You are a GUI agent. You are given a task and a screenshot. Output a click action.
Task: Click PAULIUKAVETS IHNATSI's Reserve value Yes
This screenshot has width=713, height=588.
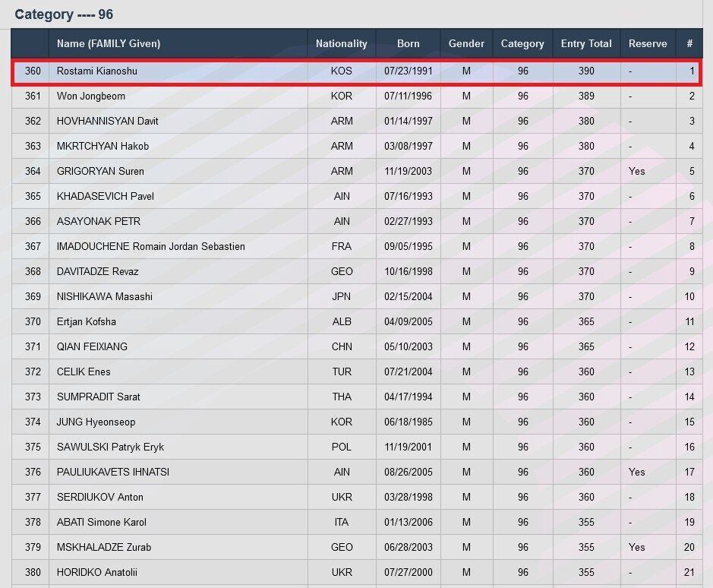coord(636,472)
